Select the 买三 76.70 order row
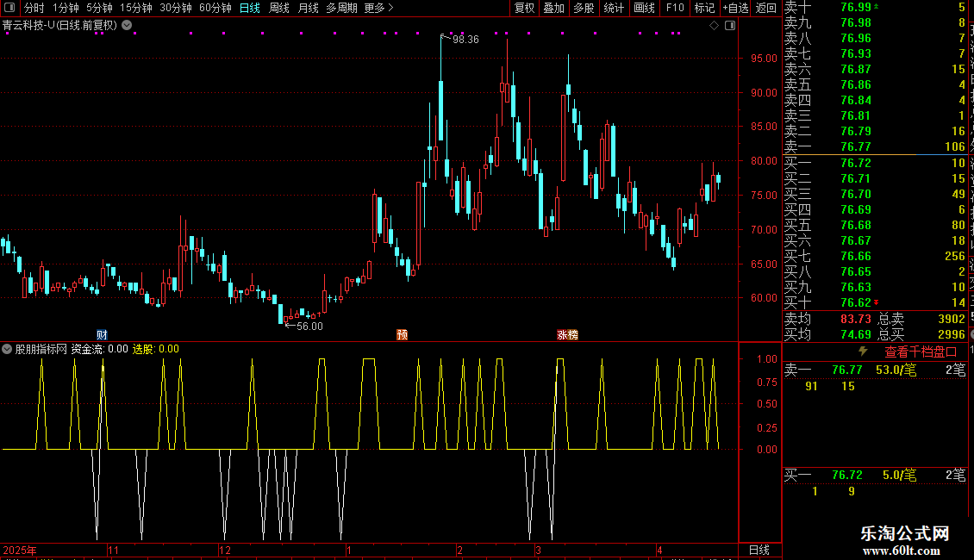Screen dimensions: 974x560 coord(875,194)
